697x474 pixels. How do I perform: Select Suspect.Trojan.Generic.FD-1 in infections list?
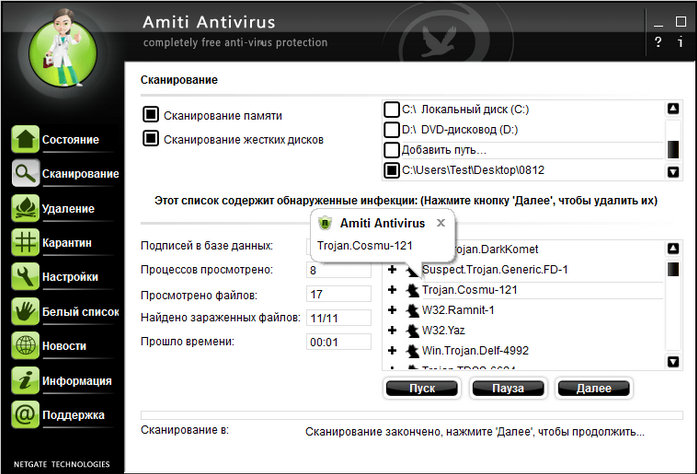495,269
